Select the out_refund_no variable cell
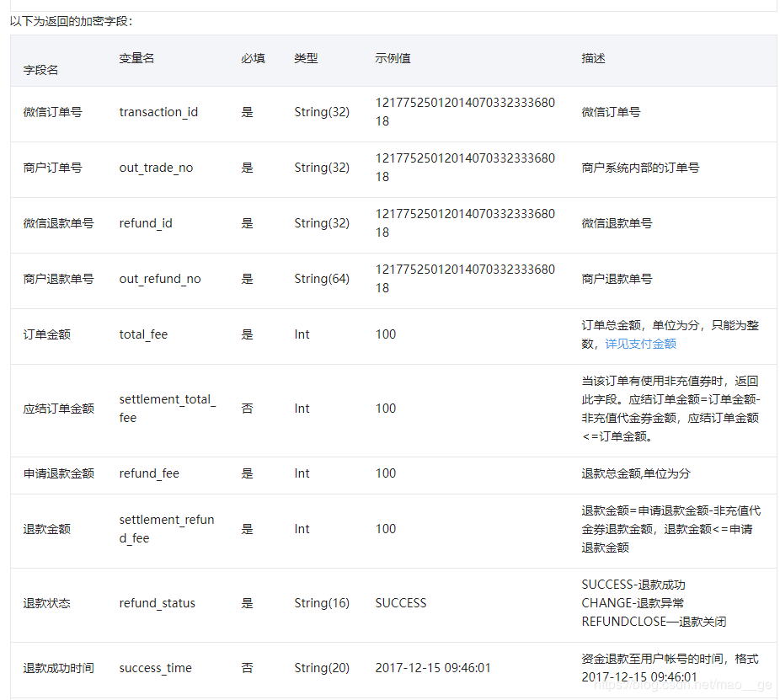The width and height of the screenshot is (780, 700). point(160,279)
